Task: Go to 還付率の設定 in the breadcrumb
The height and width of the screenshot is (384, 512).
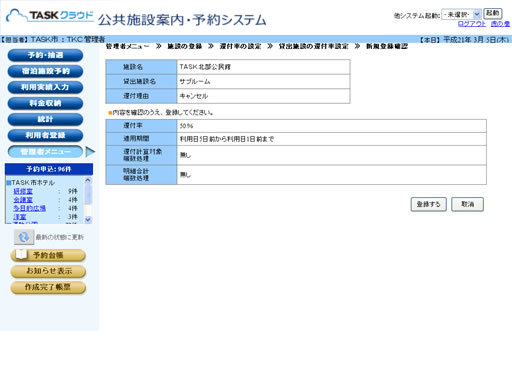Action: [240, 46]
